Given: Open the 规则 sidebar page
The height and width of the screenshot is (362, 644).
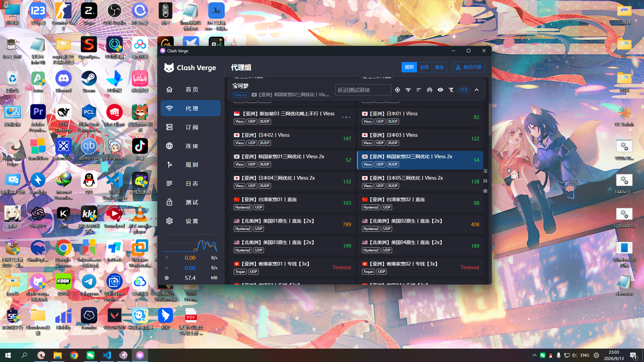Looking at the screenshot, I should 191,165.
